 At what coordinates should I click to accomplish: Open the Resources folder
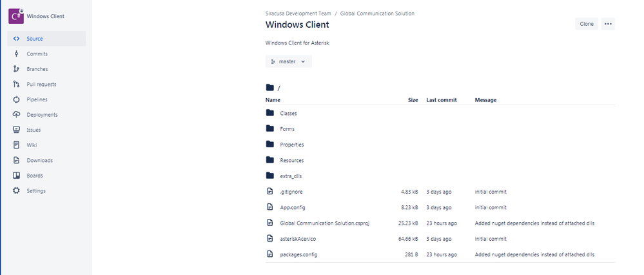[x=292, y=160]
